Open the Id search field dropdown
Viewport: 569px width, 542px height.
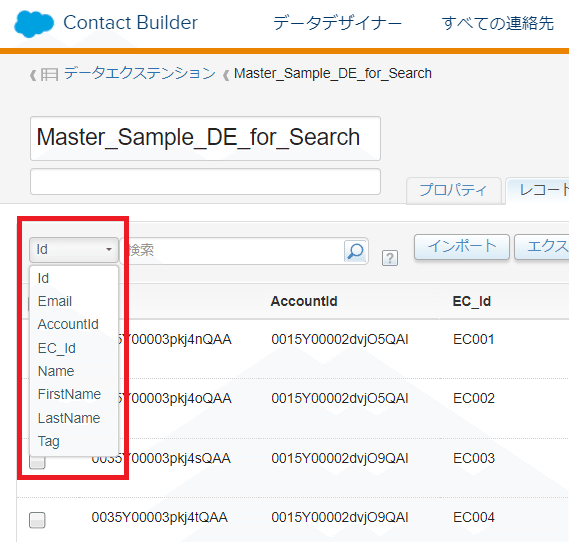click(x=74, y=250)
